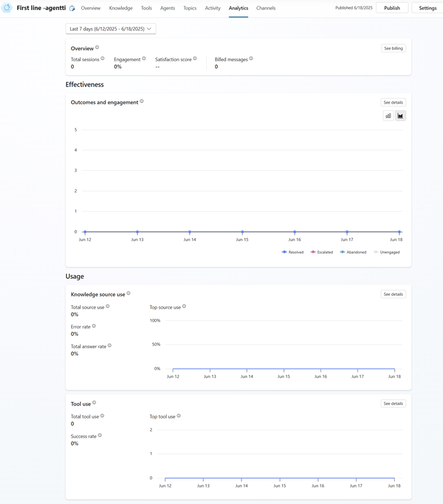This screenshot has height=504, width=443.
Task: Click info icon beside Billed messages
Action: point(251,59)
